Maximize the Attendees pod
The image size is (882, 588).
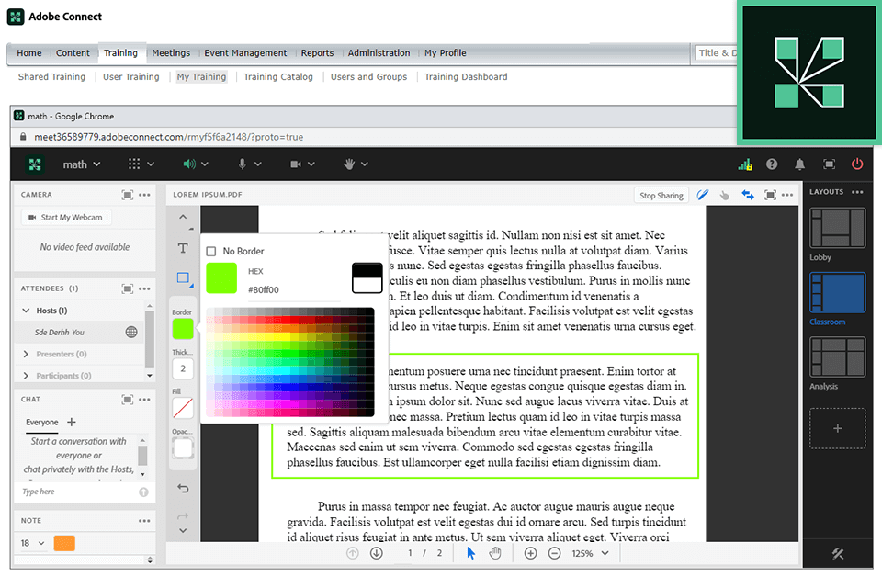(x=128, y=288)
